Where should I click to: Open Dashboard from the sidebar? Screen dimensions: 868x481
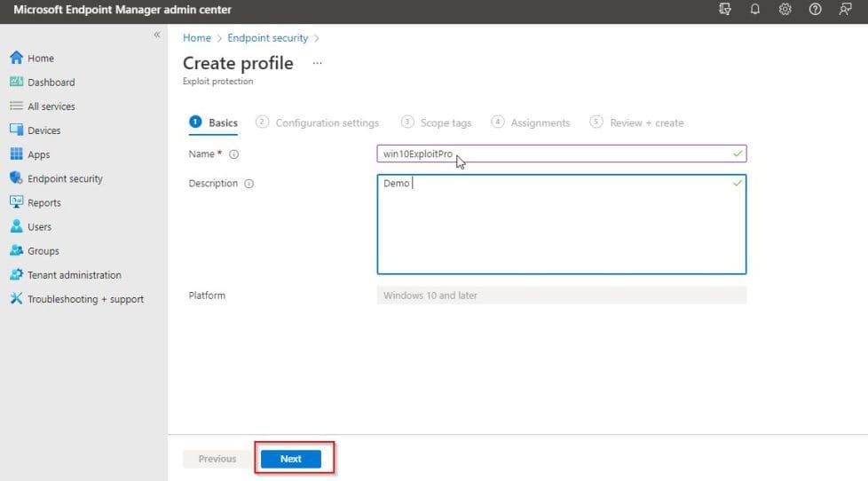tap(43, 82)
